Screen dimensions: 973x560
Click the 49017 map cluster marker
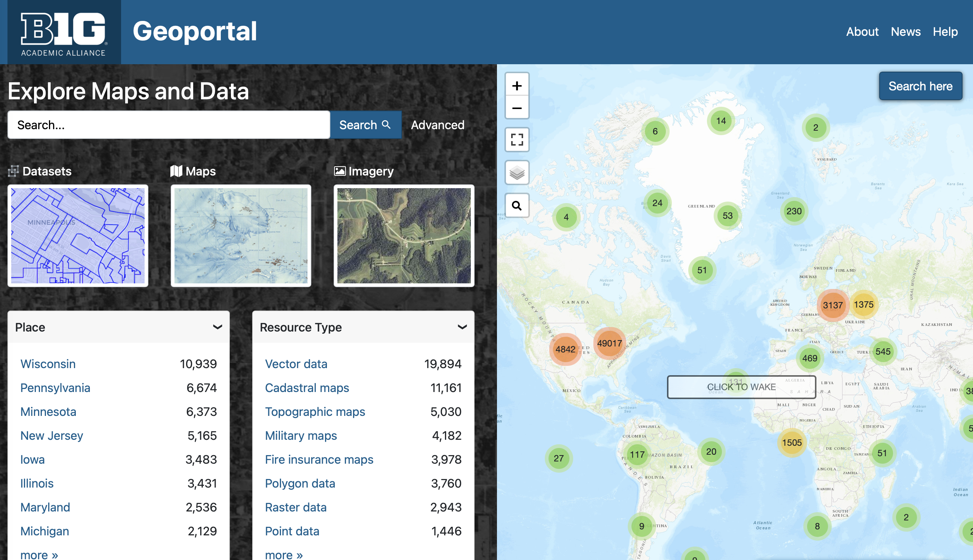pyautogui.click(x=609, y=343)
